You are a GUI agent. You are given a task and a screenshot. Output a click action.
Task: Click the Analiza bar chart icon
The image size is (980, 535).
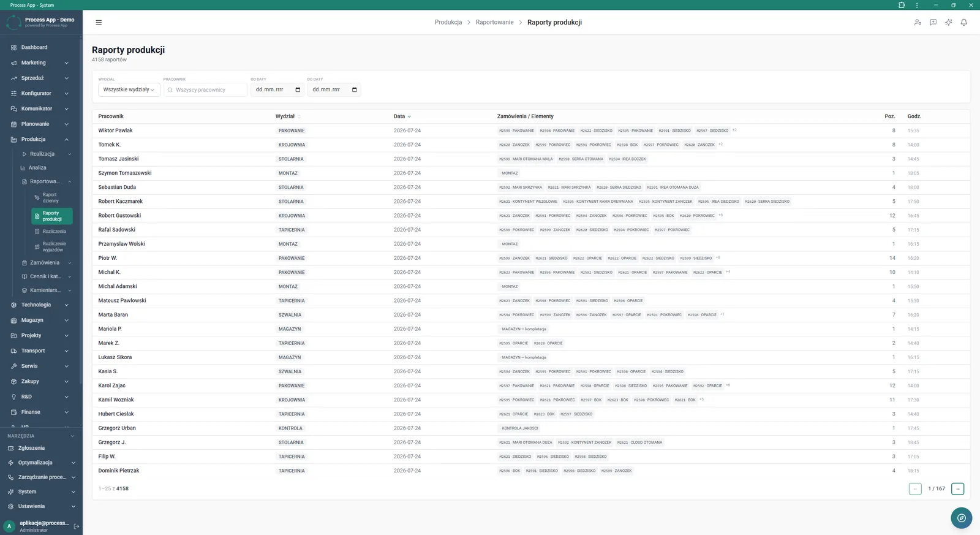[23, 167]
